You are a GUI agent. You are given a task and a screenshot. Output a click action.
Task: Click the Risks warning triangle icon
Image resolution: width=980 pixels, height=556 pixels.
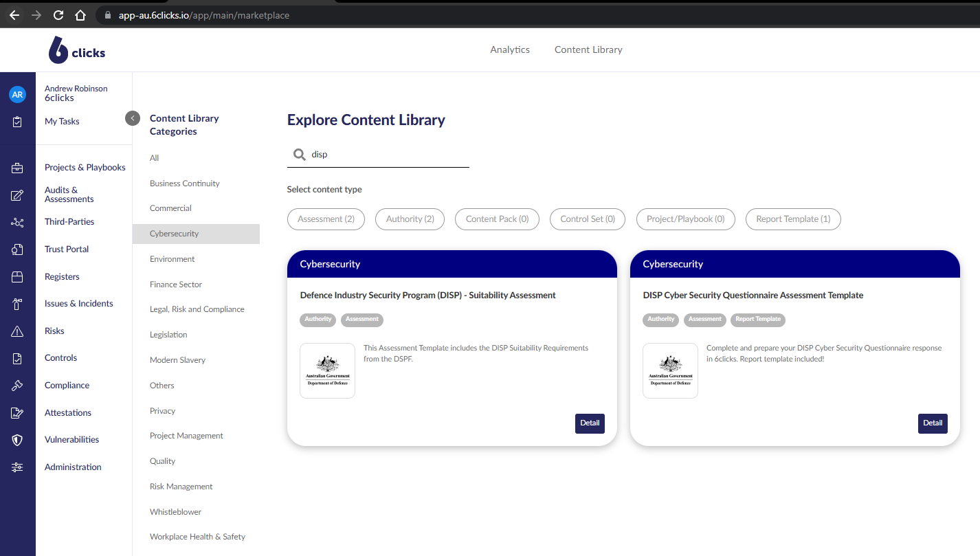tap(17, 331)
